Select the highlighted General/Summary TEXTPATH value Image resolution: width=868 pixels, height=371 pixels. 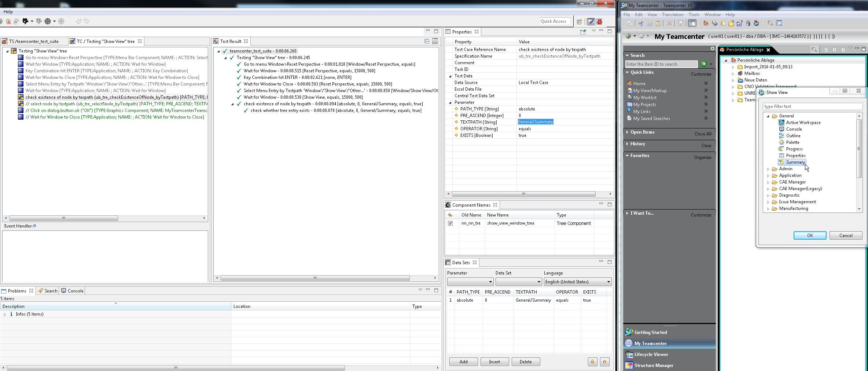click(536, 122)
